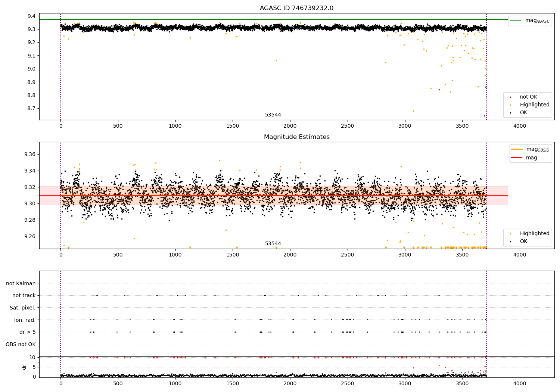Image resolution: width=560 pixels, height=392 pixels.
Task: Click the 3500 tick on bottom x-axis
Action: [x=462, y=383]
